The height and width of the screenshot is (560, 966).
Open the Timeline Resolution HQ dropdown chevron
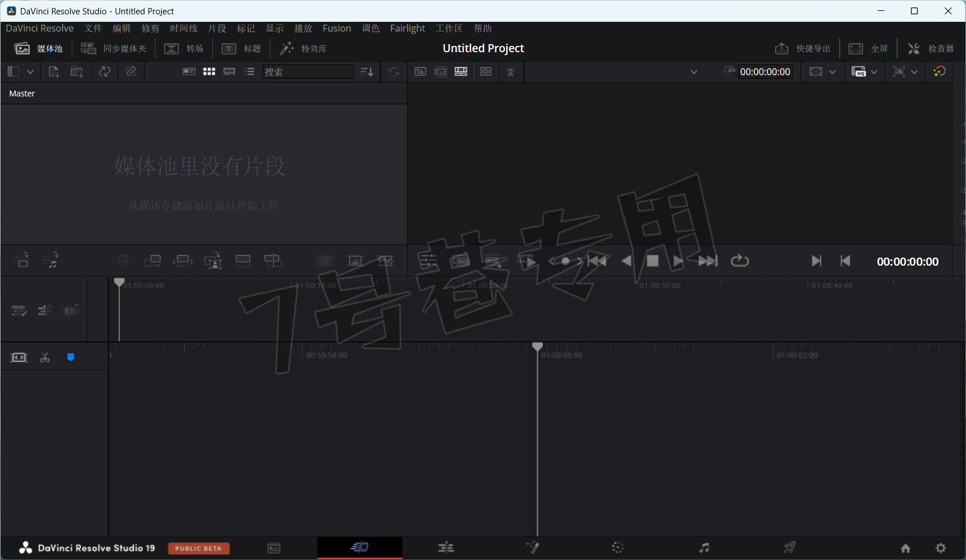tap(874, 72)
